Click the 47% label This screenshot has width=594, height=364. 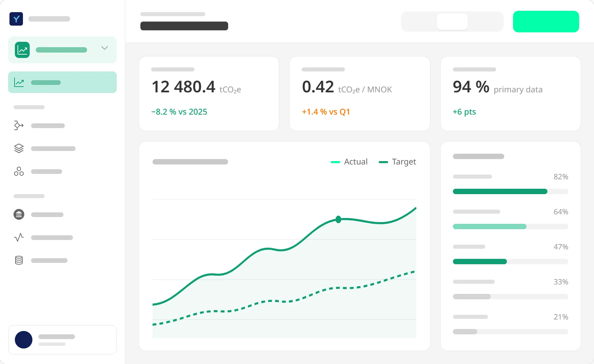click(x=561, y=247)
